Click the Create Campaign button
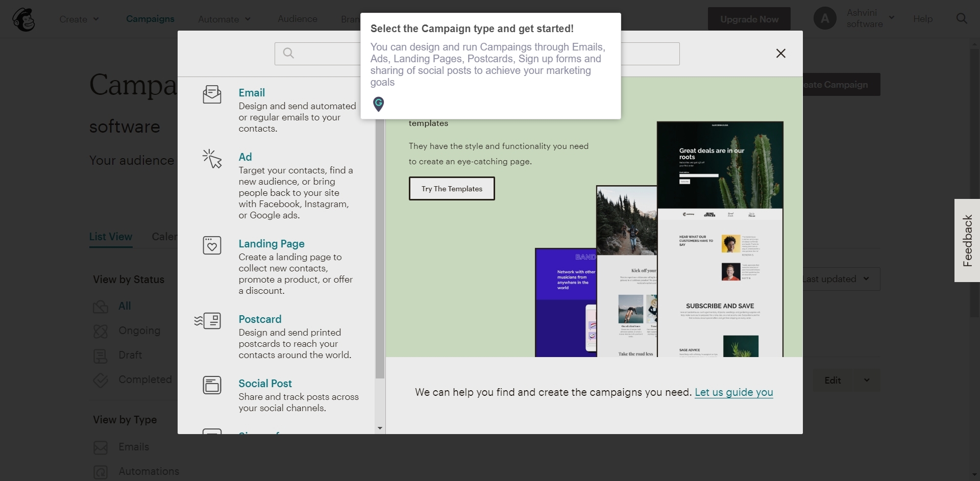 841,85
